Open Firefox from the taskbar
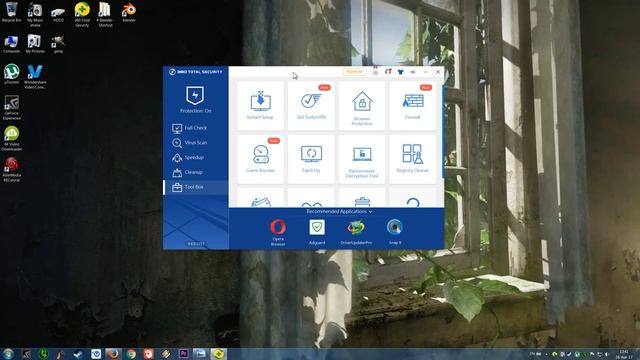This screenshot has width=640, height=360. pyautogui.click(x=113, y=354)
